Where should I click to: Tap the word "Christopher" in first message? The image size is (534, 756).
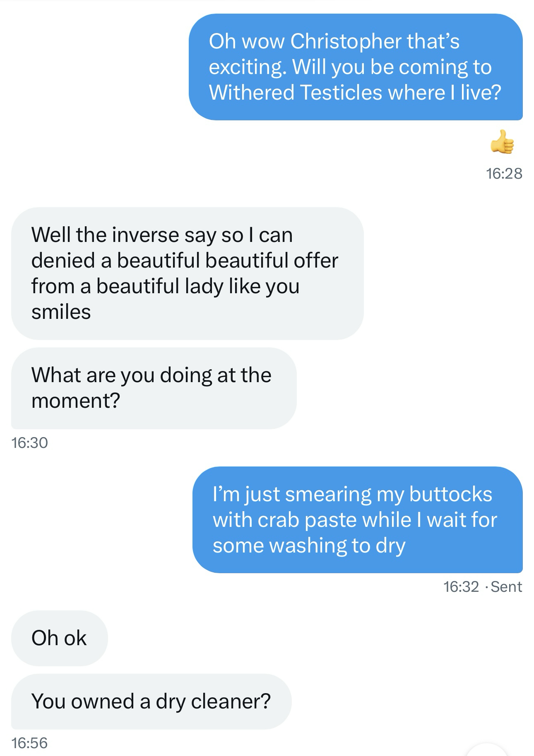point(346,41)
